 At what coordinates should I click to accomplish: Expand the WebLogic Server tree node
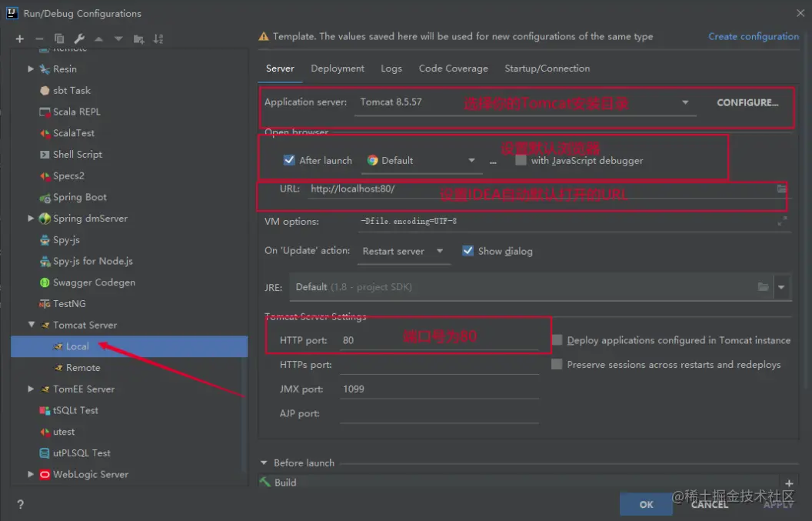coord(31,474)
